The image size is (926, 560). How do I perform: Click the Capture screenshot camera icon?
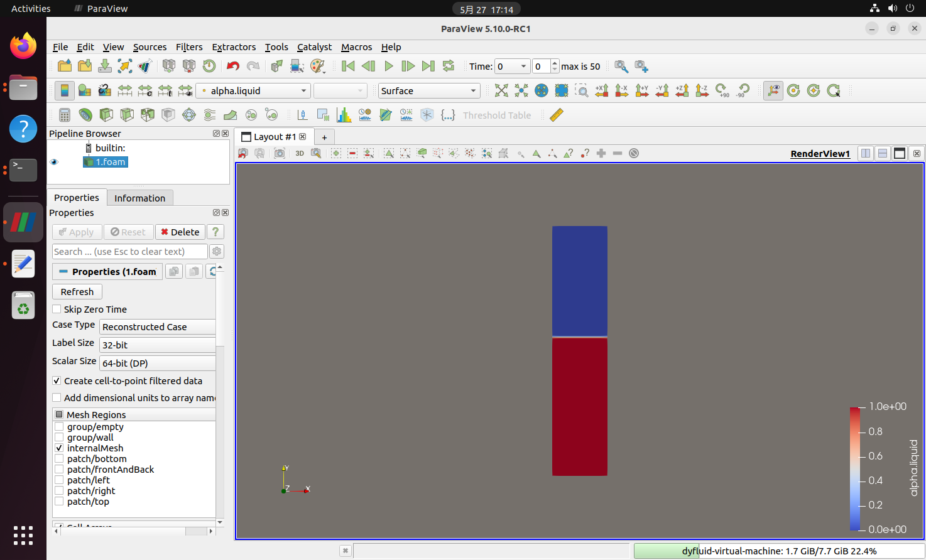280,153
